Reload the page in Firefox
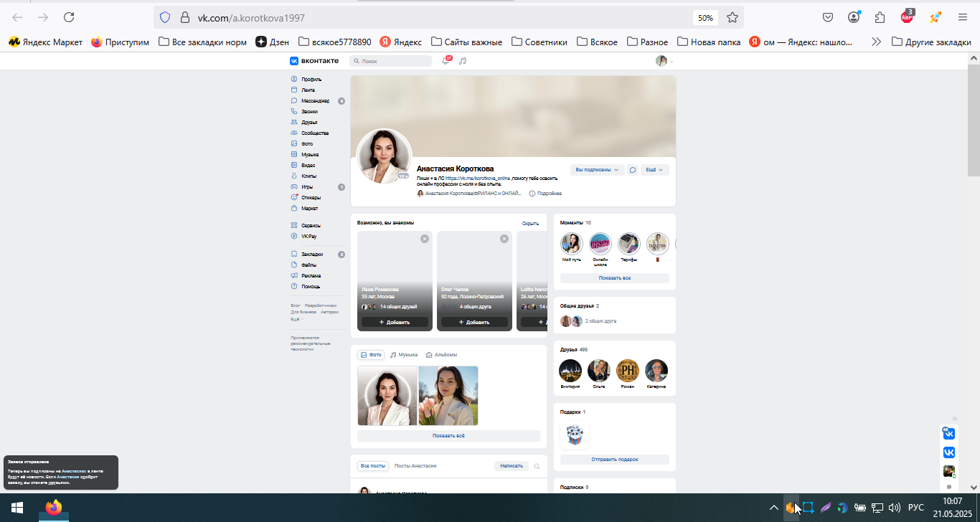 pyautogui.click(x=69, y=17)
